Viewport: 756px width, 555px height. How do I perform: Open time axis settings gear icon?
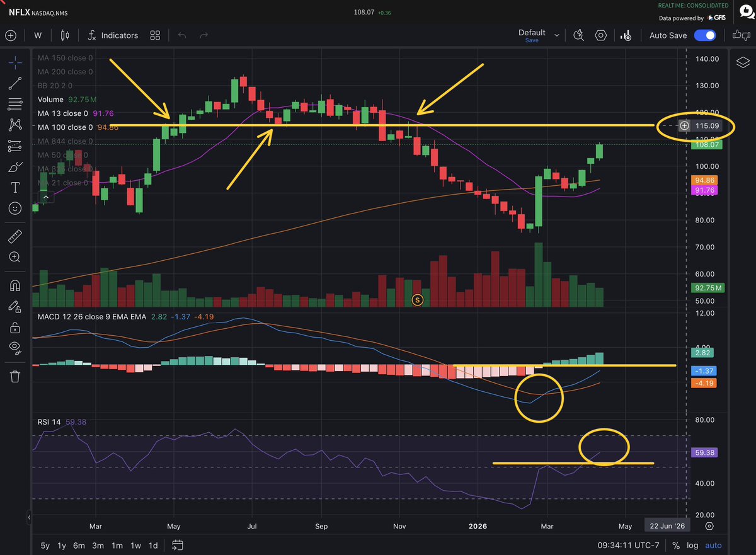coord(709,525)
